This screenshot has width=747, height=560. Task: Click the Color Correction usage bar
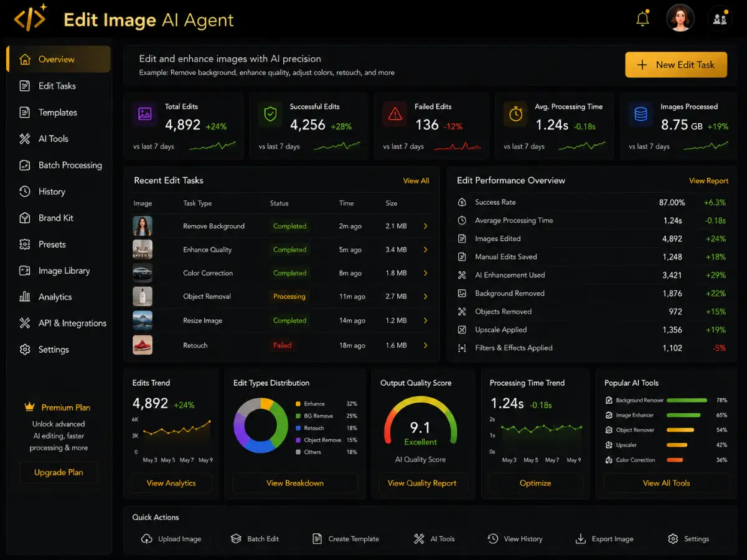pos(675,460)
